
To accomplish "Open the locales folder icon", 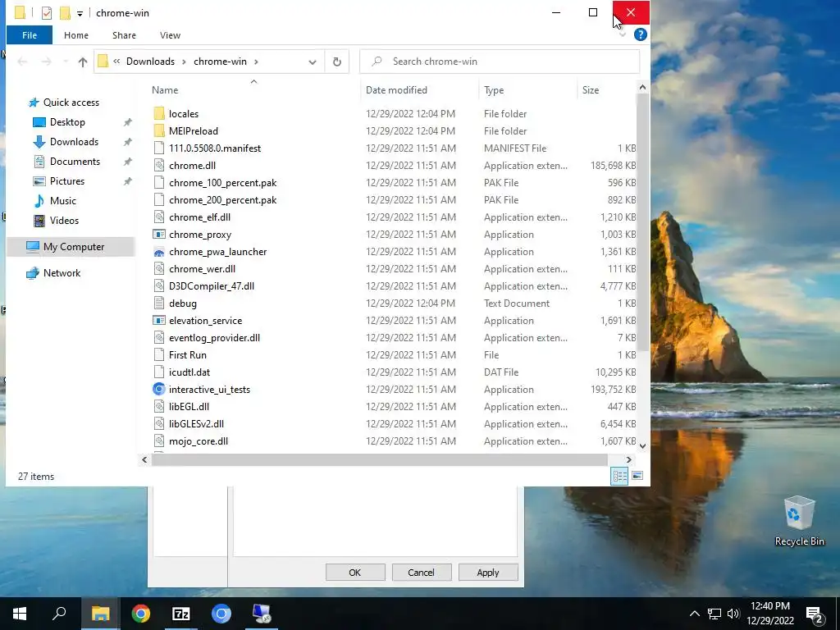I will (158, 113).
